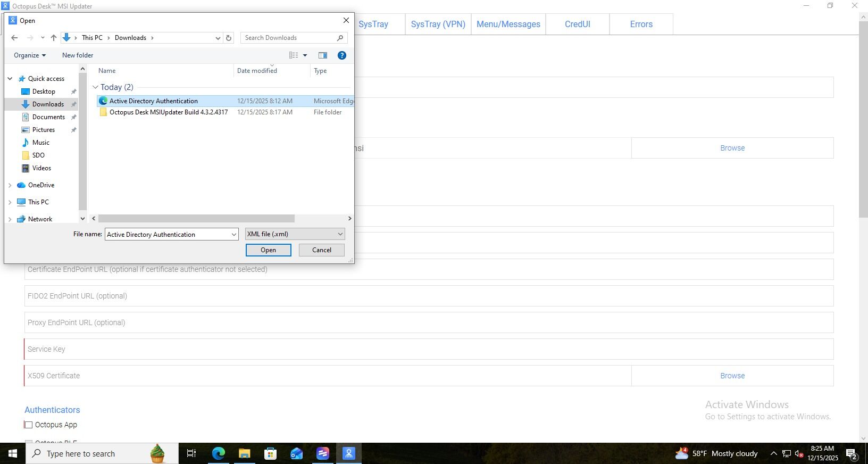Image resolution: width=868 pixels, height=464 pixels.
Task: Open File name suggestions dropdown
Action: [233, 235]
